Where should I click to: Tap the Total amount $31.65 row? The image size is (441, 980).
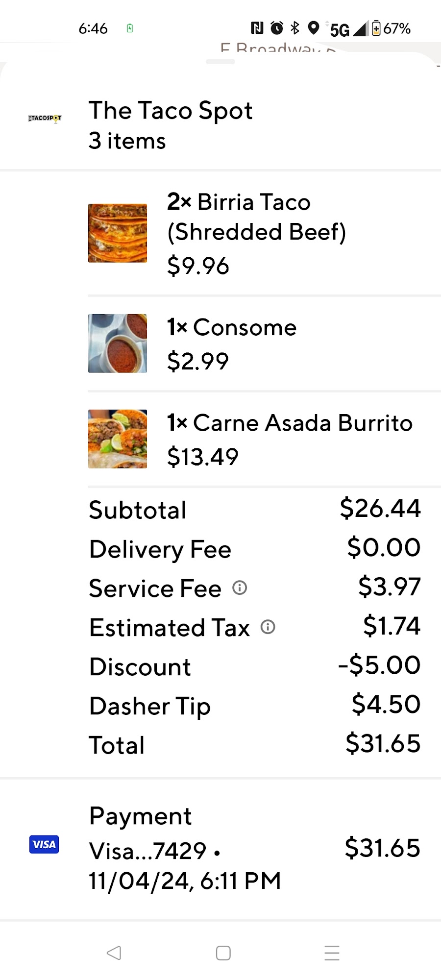coord(255,745)
